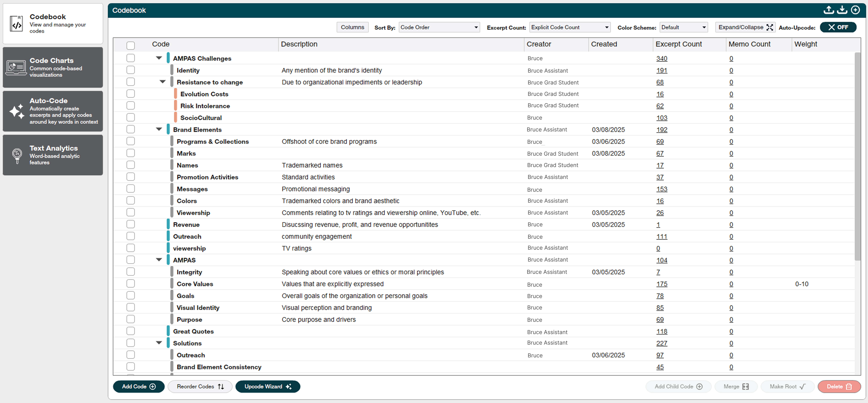868x403 pixels.
Task: Collapse the Brand Elements code group
Action: [159, 129]
